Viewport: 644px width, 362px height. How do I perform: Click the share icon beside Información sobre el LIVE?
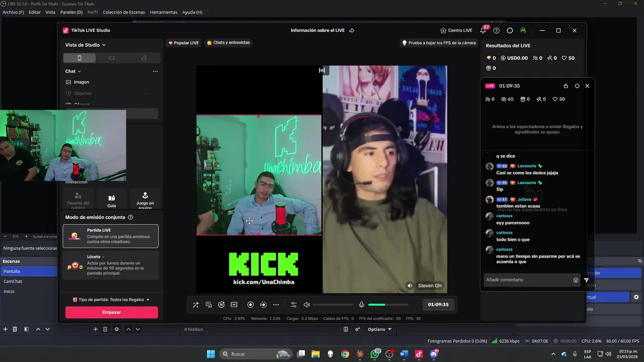click(352, 30)
